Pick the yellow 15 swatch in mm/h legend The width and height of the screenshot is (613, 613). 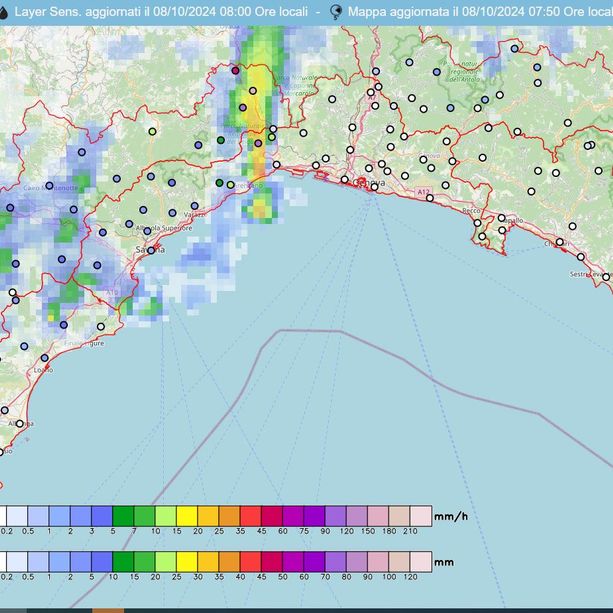click(x=187, y=516)
